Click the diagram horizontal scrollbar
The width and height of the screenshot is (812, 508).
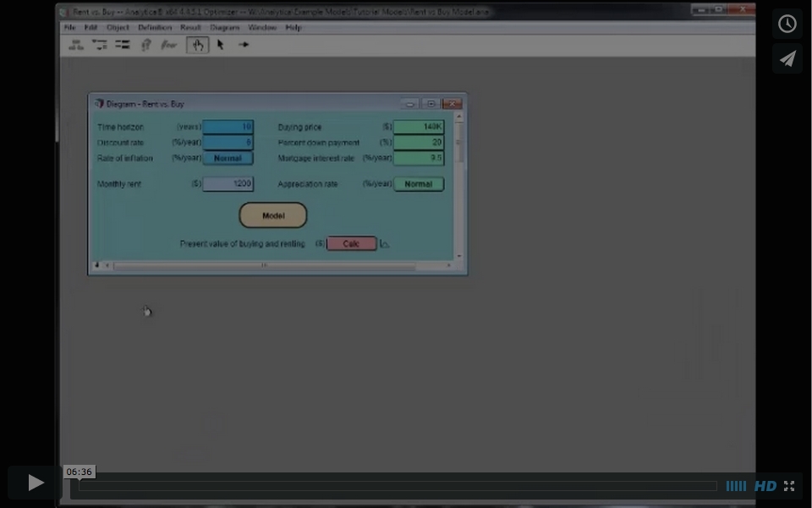264,266
